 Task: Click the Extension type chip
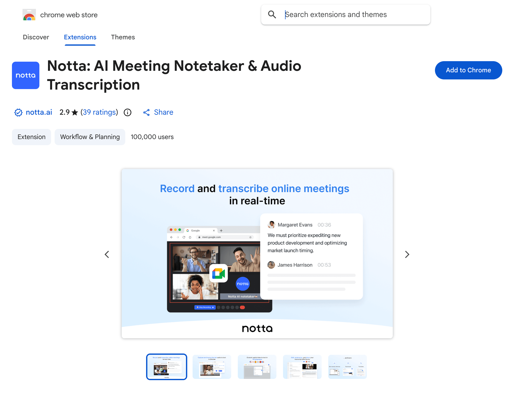32,137
